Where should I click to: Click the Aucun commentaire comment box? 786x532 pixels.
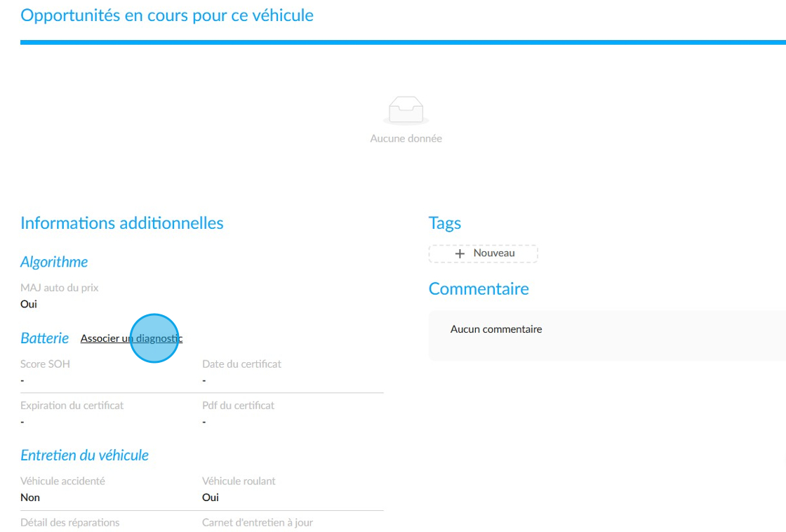point(607,335)
